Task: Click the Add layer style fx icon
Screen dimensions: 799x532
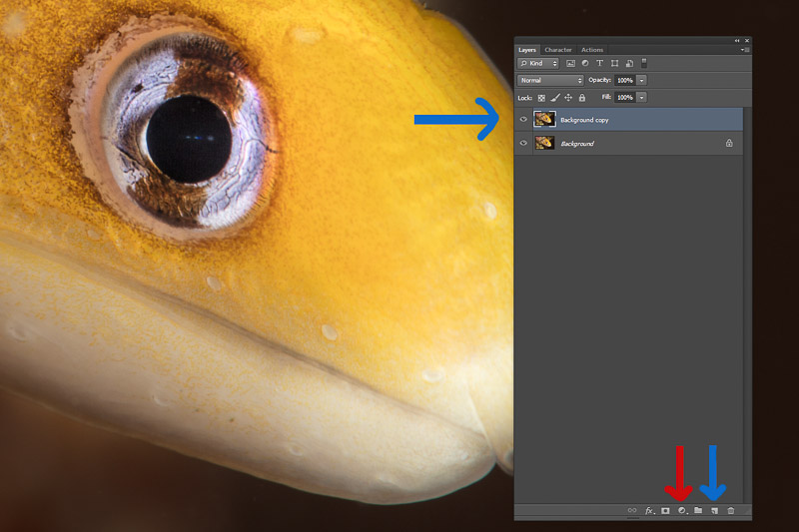Action: tap(649, 510)
